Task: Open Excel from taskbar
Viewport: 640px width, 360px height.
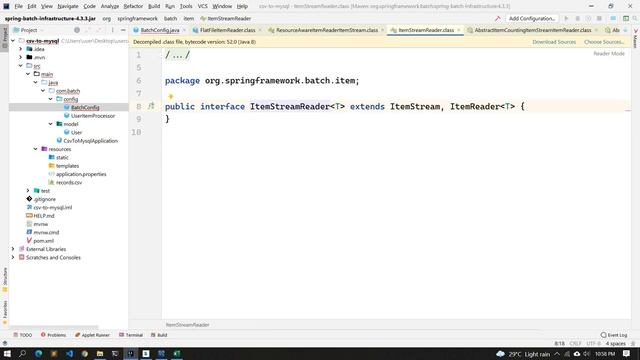Action: coord(177,354)
